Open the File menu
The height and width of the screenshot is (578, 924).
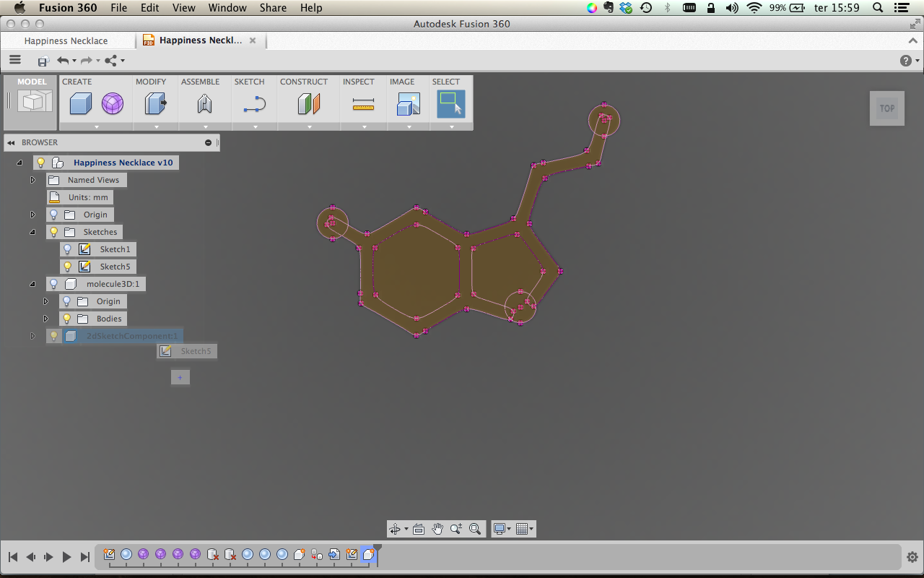(119, 8)
